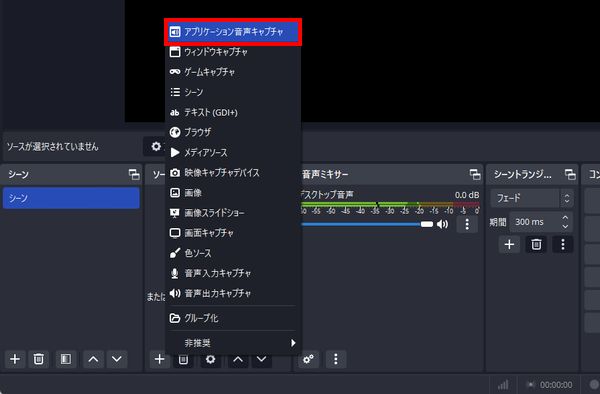This screenshot has width=600, height=394.
Task: Click the media source play icon
Action: tap(175, 153)
